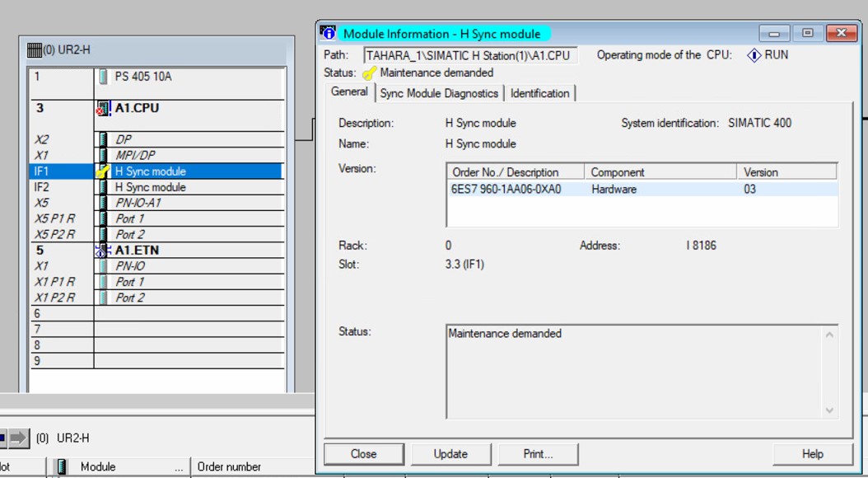The image size is (868, 478).
Task: Click the Module Information dialog title icon
Action: pos(329,34)
